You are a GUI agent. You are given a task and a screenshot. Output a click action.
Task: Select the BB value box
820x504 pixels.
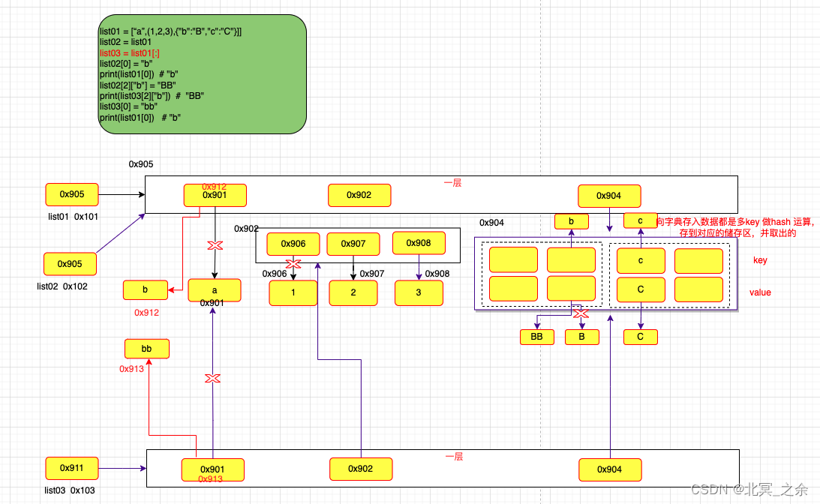537,337
